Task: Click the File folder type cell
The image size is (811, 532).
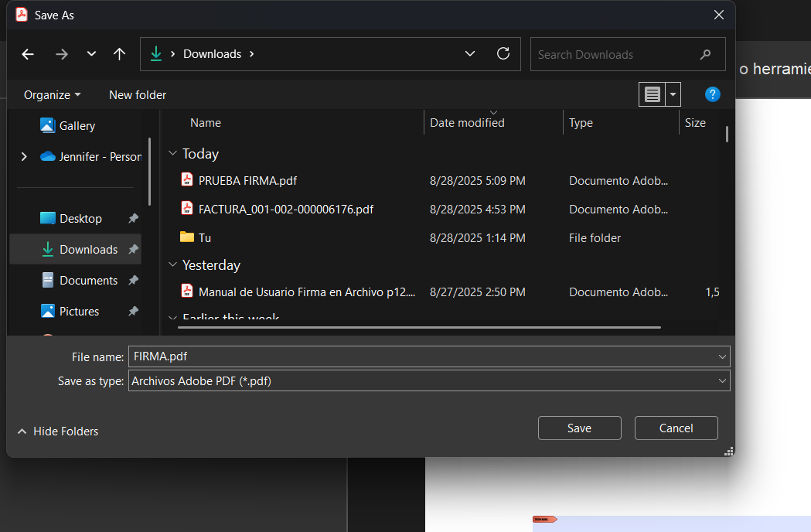Action: [595, 238]
